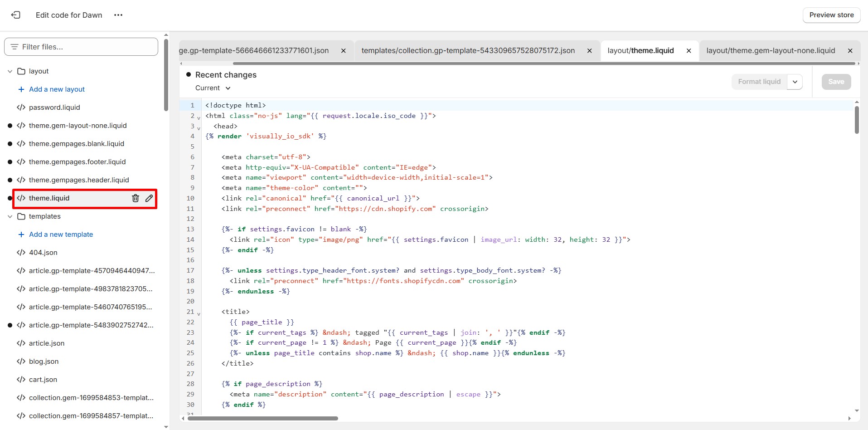Switch to the layout/theme.gem-layout-none.liquid tab
Viewport: 868px width, 430px height.
pyautogui.click(x=771, y=50)
